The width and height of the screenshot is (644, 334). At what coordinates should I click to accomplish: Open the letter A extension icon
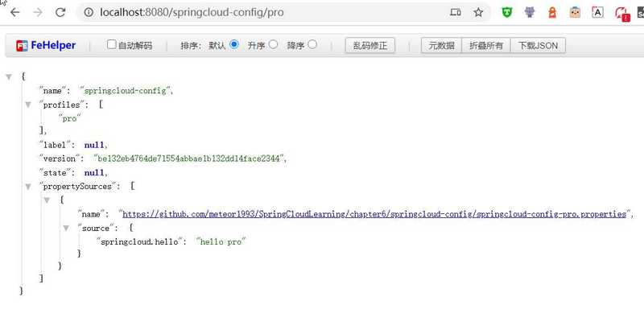[597, 12]
